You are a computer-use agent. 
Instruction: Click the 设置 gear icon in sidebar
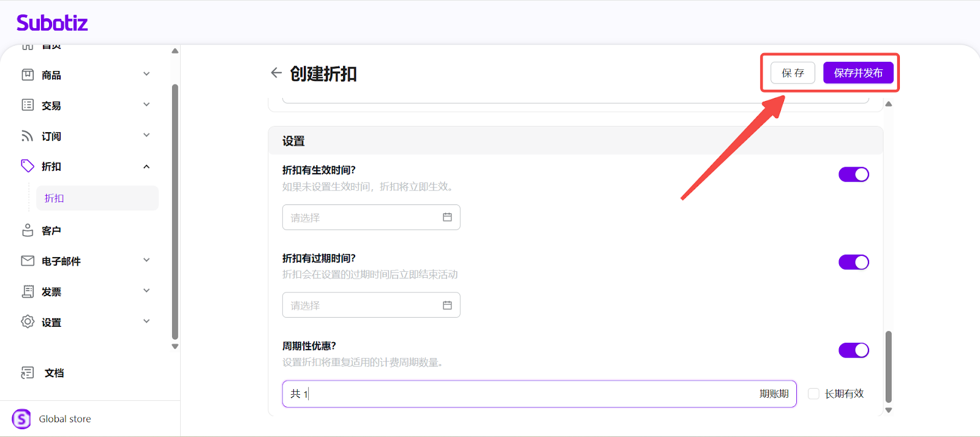(x=28, y=322)
